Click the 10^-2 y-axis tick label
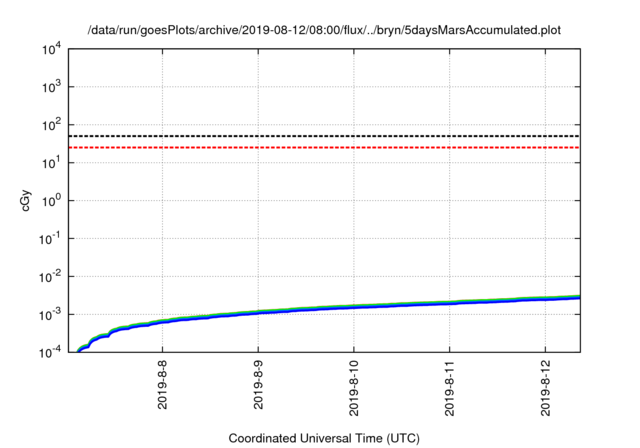The image size is (640, 448). 50,277
